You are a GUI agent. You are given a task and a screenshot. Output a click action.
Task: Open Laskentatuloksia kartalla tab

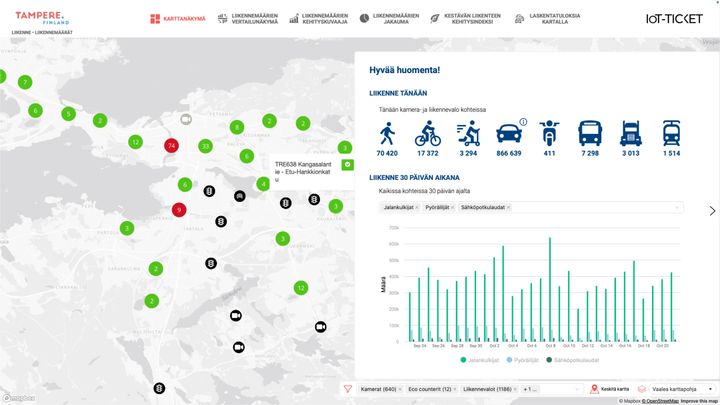point(547,19)
